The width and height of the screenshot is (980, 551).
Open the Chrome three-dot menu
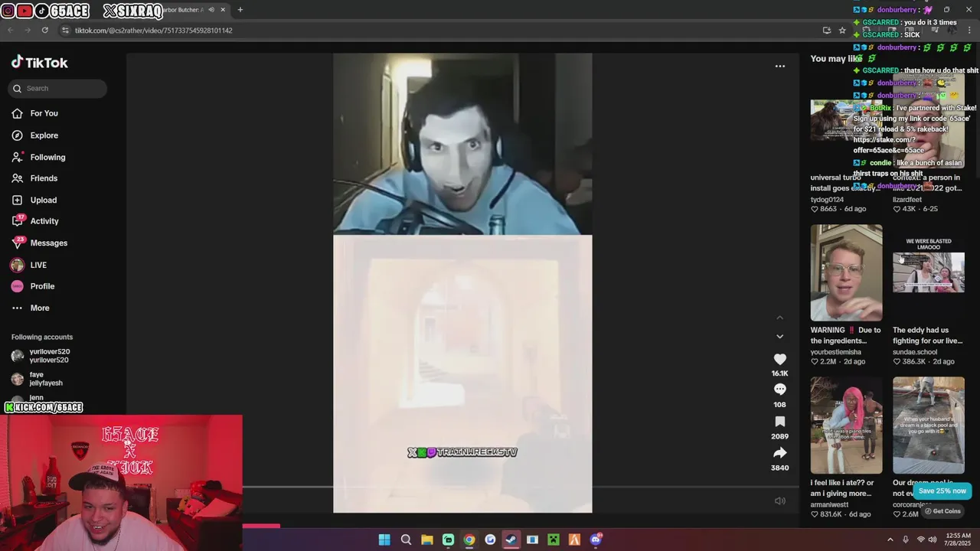(969, 31)
